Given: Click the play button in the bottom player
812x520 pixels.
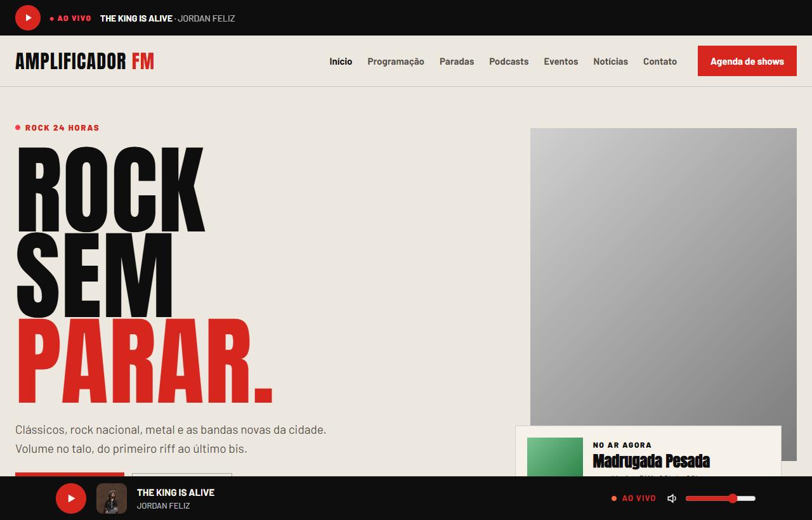Looking at the screenshot, I should tap(71, 498).
